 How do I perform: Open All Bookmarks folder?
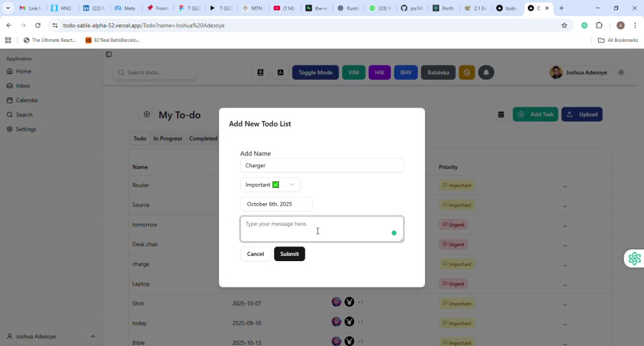[x=618, y=40]
